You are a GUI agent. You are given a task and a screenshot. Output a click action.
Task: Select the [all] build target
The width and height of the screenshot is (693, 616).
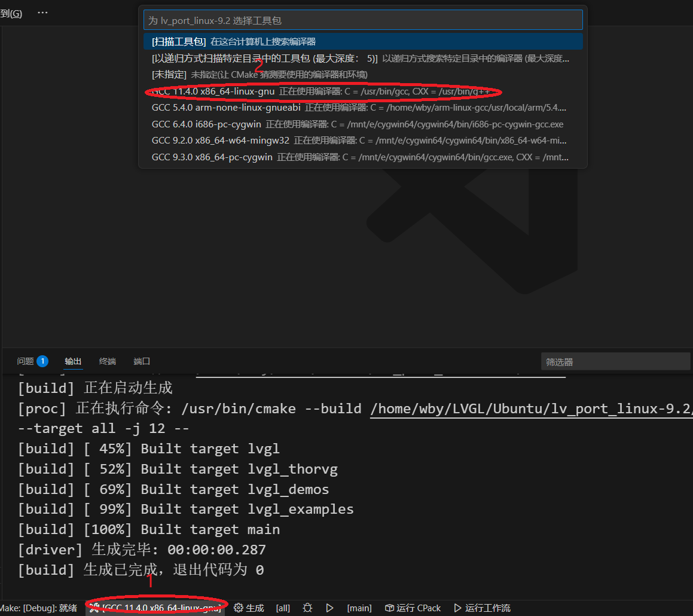point(283,608)
